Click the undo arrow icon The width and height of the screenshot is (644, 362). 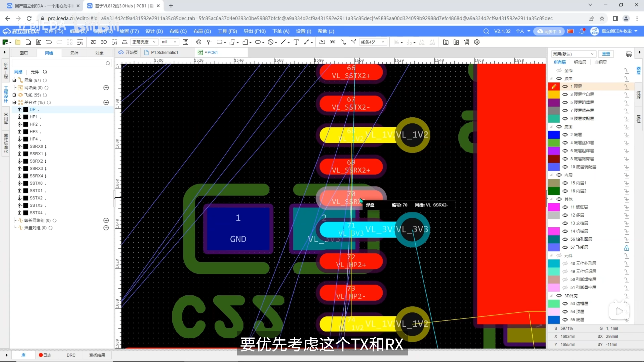click(x=49, y=42)
